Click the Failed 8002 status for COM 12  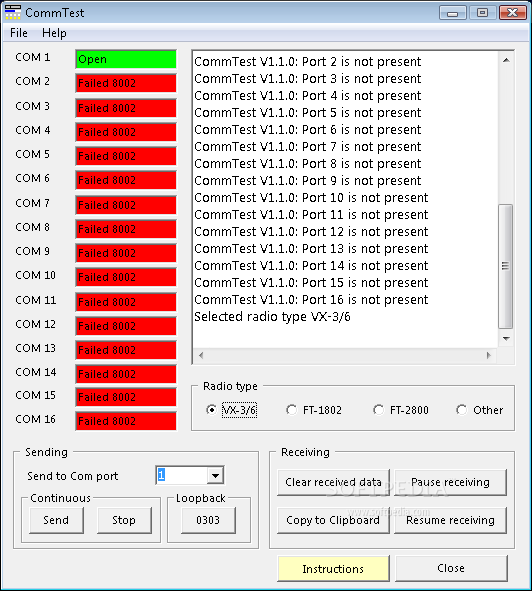pos(126,326)
